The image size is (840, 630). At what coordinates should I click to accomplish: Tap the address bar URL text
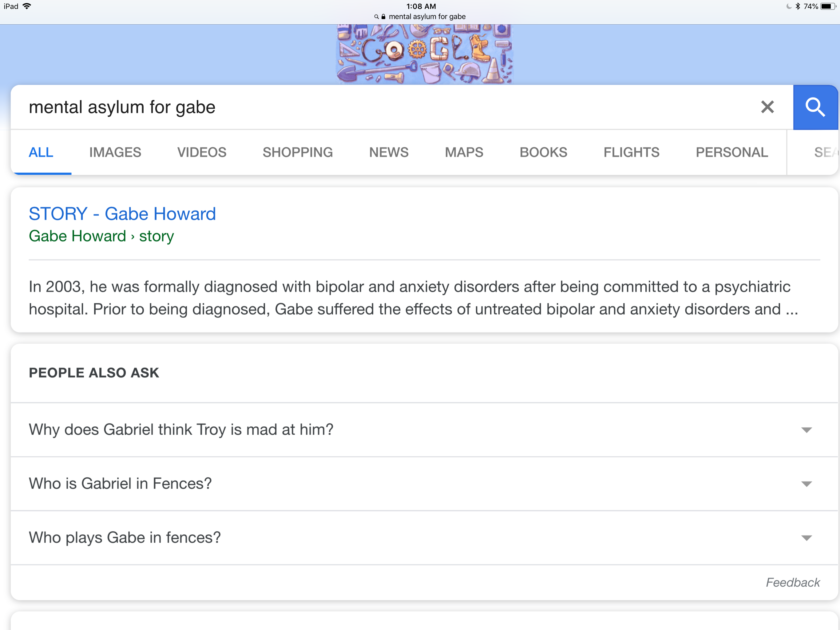[427, 17]
